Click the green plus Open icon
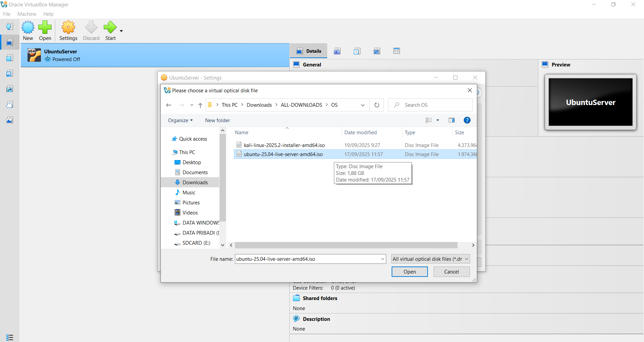The width and height of the screenshot is (644, 342). point(45,28)
